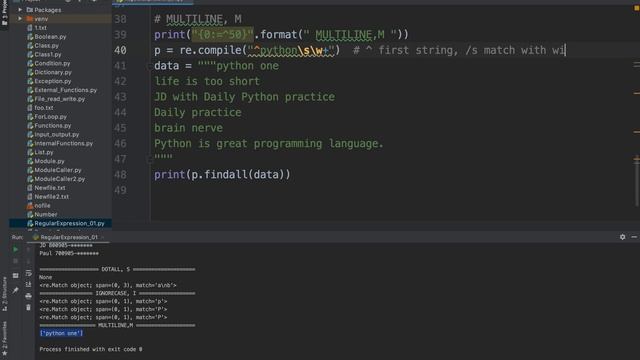
Task: Click the warning indicator at editor top-right
Action: [636, 8]
